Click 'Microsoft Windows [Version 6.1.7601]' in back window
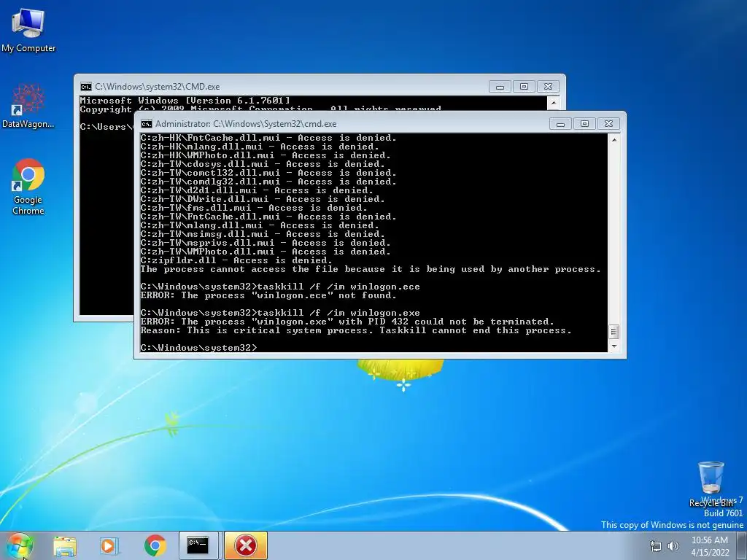 pos(185,101)
